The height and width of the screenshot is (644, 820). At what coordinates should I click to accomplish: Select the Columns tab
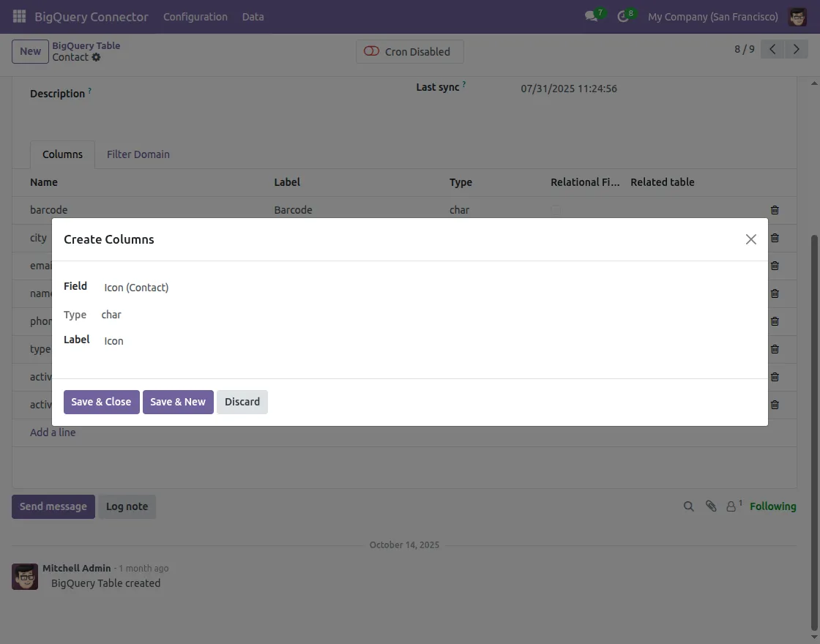click(62, 154)
